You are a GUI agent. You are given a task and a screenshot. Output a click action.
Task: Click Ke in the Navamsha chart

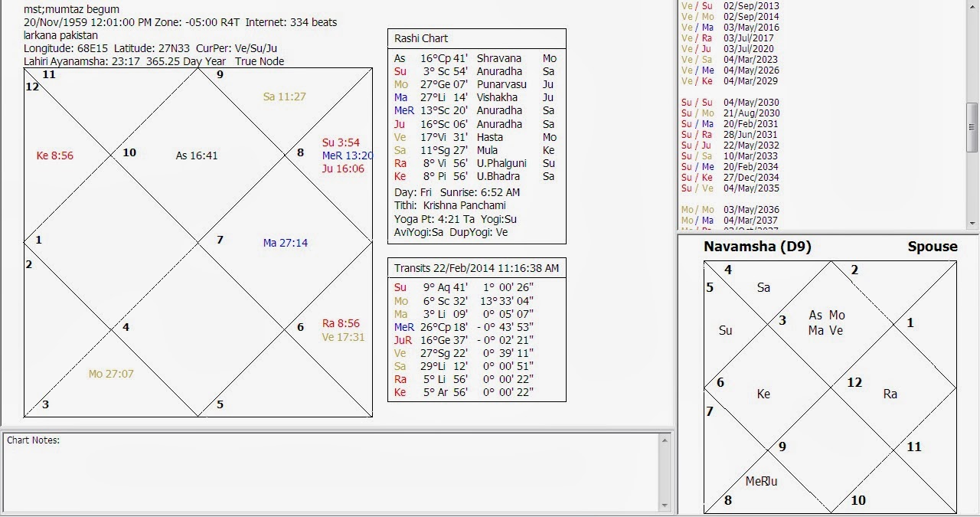[x=763, y=394]
